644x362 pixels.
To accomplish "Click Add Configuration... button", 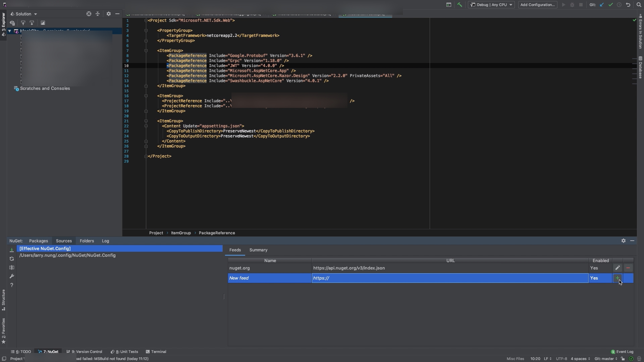I will (x=537, y=5).
